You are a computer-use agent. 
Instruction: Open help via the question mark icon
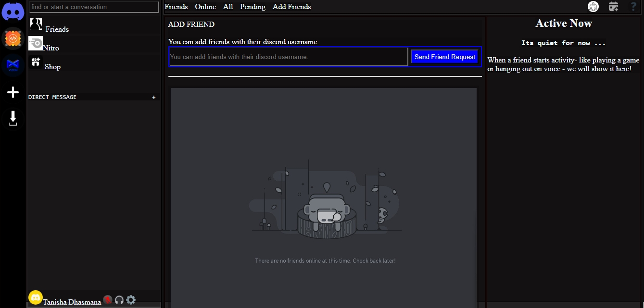[633, 7]
